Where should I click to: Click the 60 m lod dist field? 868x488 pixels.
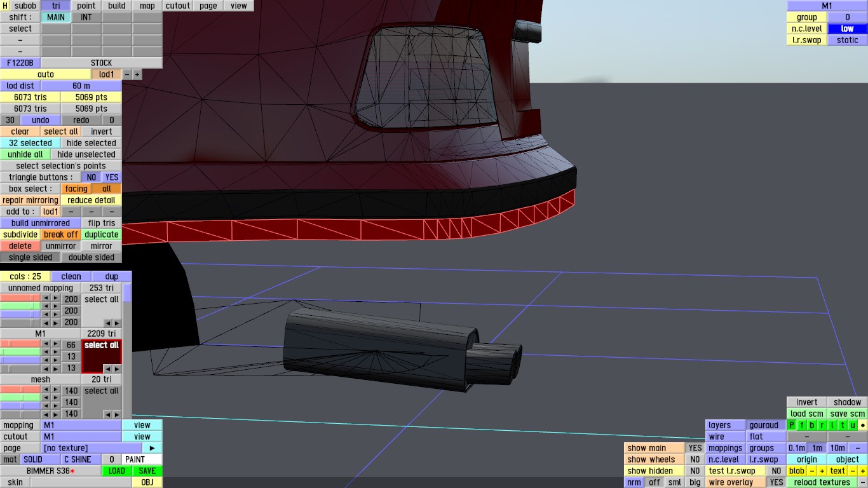pos(81,86)
